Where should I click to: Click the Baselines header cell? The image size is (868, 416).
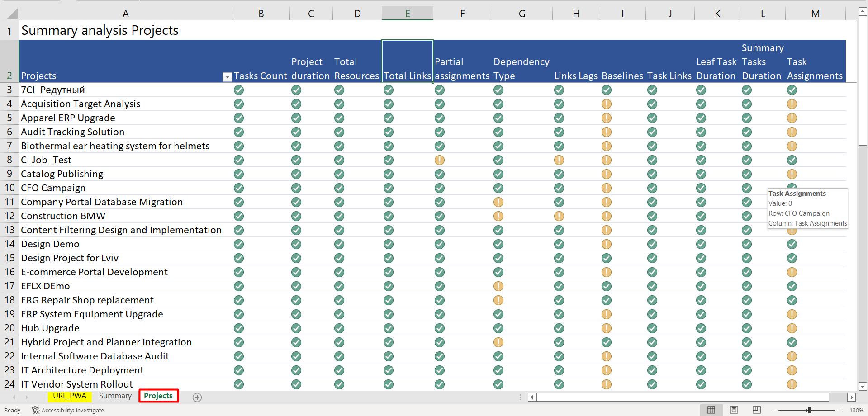pos(622,61)
